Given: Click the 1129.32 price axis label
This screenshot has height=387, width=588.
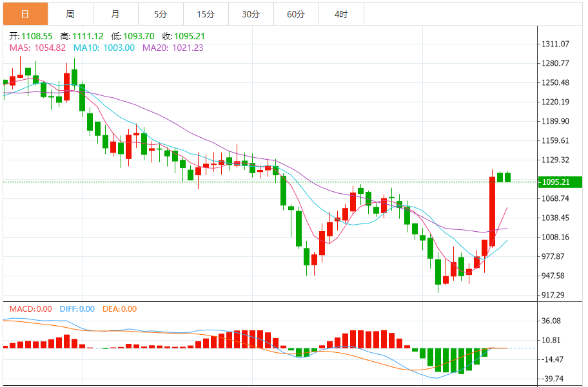Looking at the screenshot, I should click(555, 160).
